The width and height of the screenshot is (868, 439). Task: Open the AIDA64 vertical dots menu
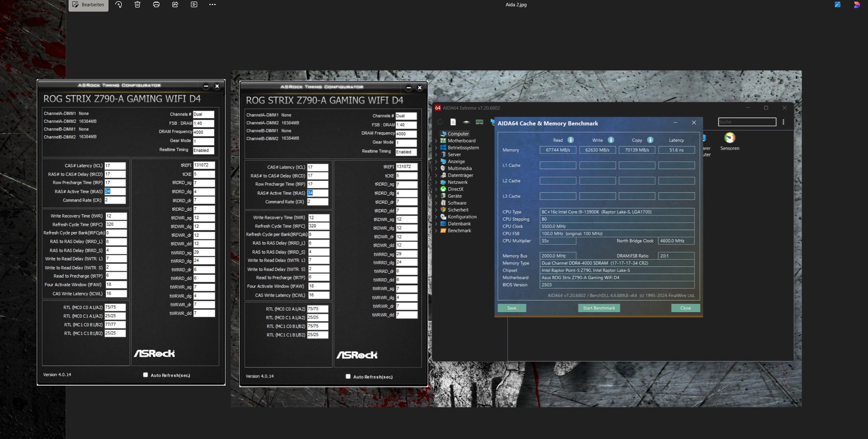click(x=783, y=122)
